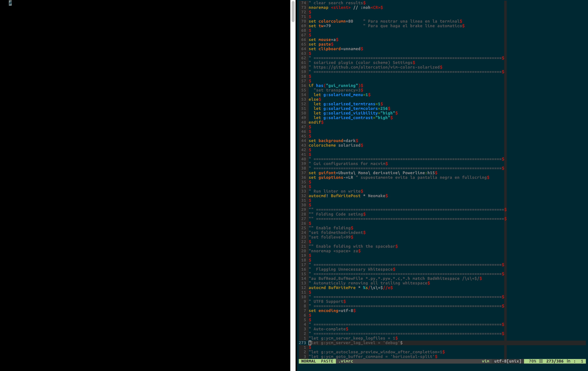Click the 'else' keyword line
Viewport: 588px width, 371px height.
point(315,99)
